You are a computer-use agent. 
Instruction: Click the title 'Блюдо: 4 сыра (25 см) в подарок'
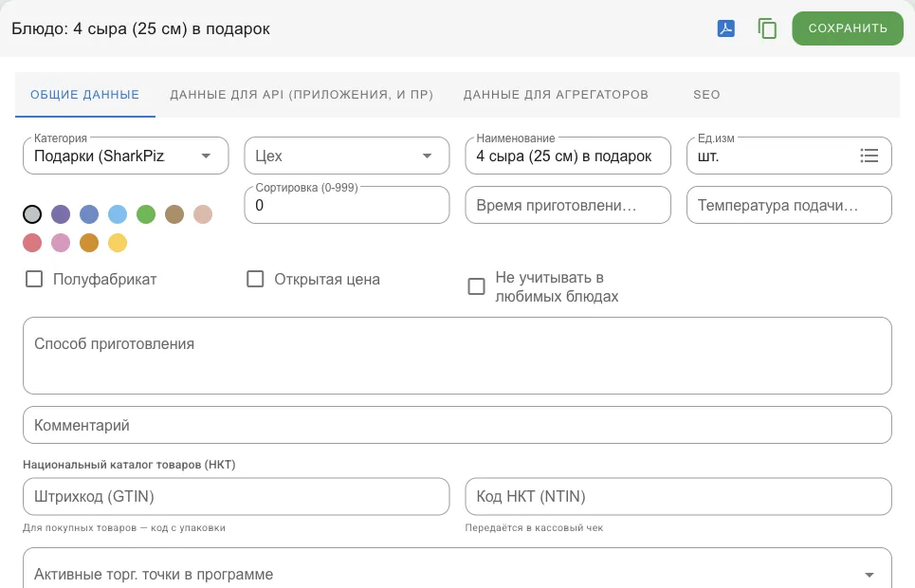(140, 28)
